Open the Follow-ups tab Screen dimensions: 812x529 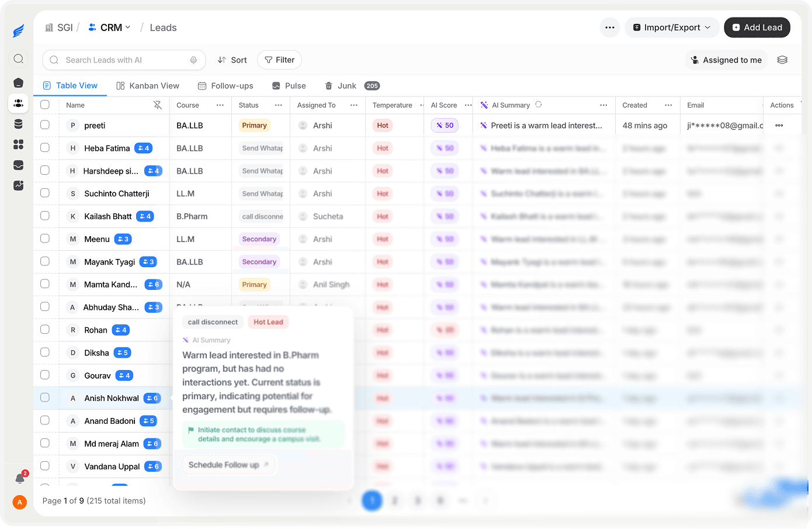click(225, 86)
